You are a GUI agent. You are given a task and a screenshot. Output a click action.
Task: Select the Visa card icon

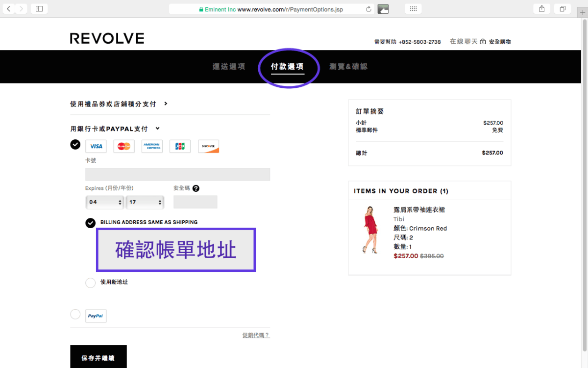(x=96, y=146)
